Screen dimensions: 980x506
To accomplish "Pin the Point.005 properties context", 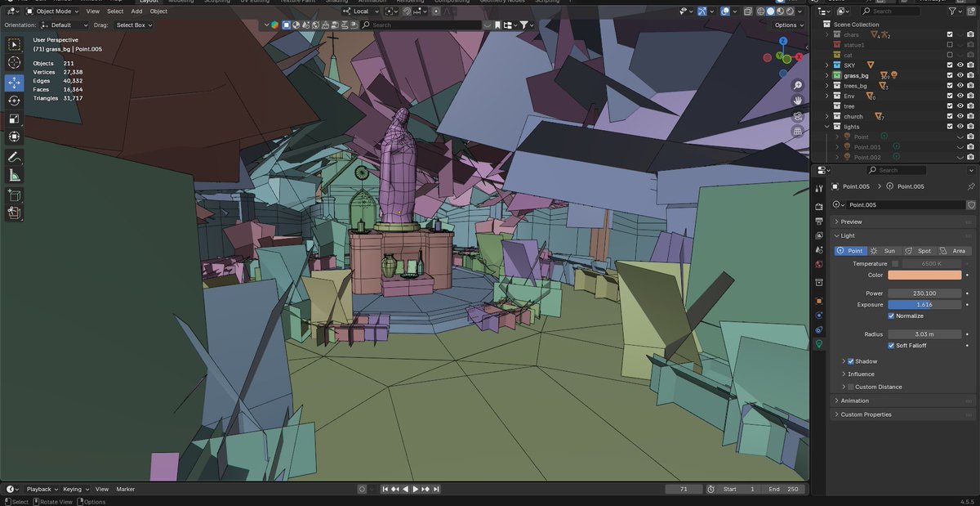I will pos(971,186).
